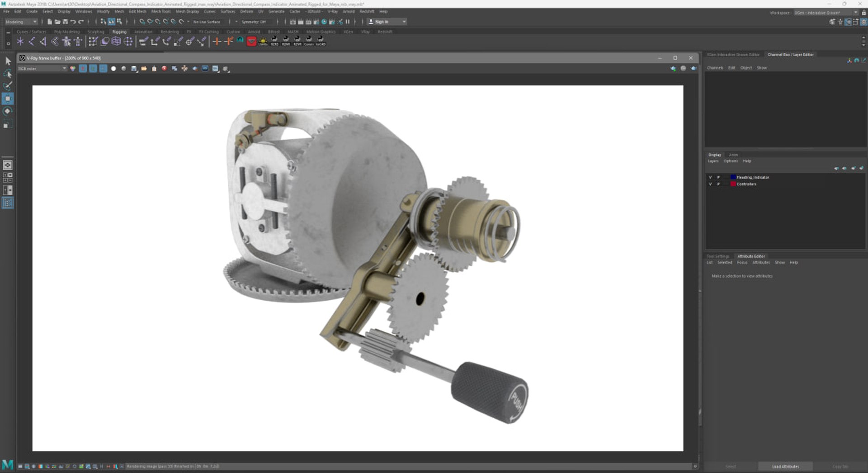The height and width of the screenshot is (473, 868).
Task: Click the Load Attributes button
Action: coord(785,466)
